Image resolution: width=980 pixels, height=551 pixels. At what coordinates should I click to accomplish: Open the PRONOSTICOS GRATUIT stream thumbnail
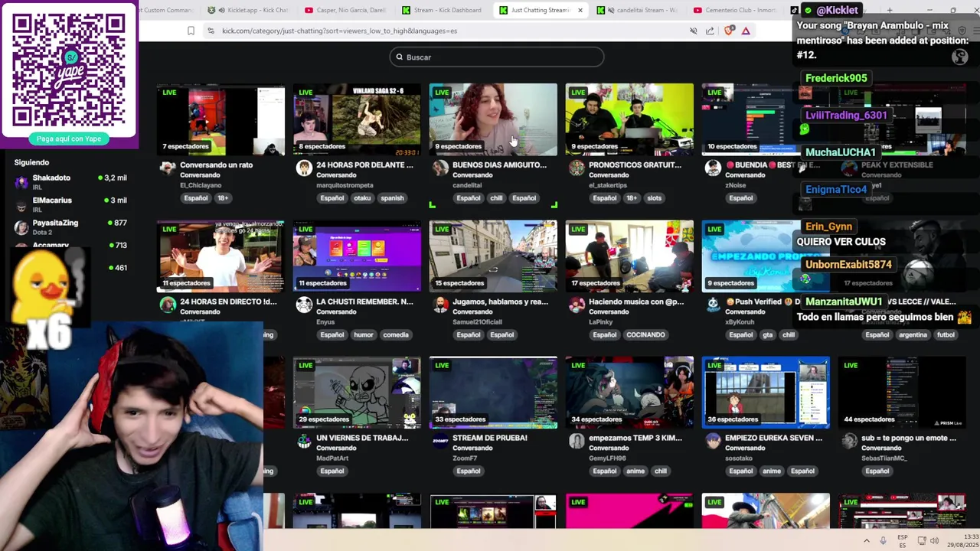click(629, 119)
